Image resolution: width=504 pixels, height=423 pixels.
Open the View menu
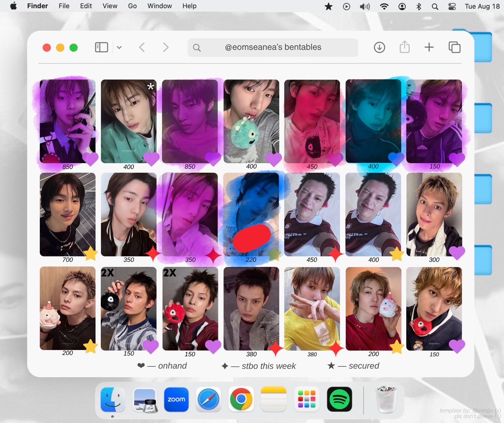click(x=110, y=6)
